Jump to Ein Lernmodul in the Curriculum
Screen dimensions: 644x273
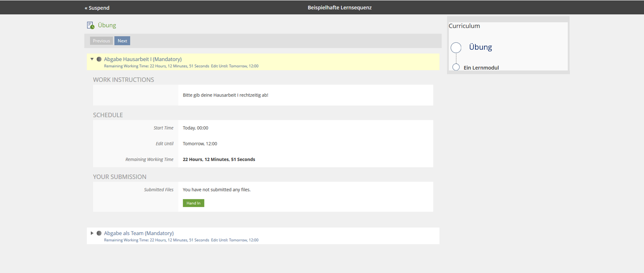[481, 68]
